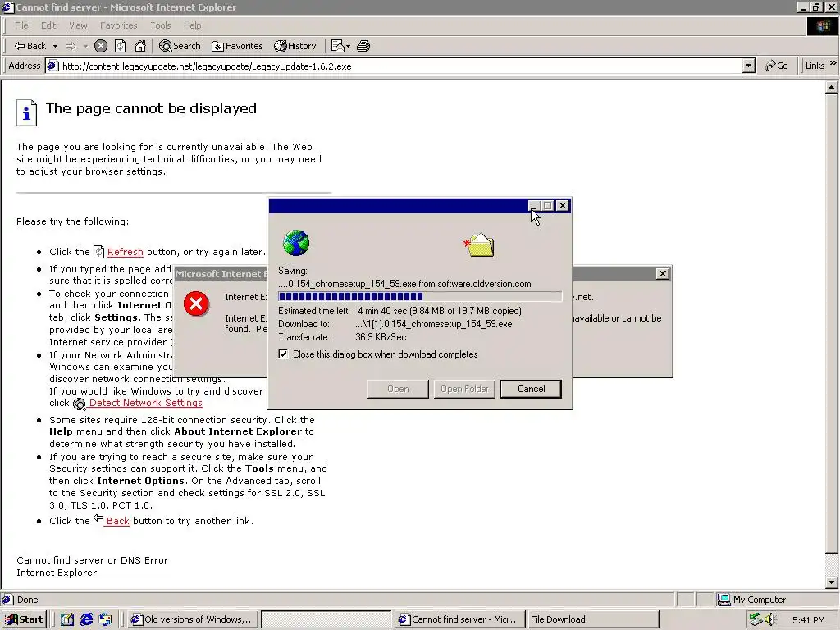Screen dimensions: 840x630
Task: Click the blank untitled taskbar button
Action: click(326, 620)
